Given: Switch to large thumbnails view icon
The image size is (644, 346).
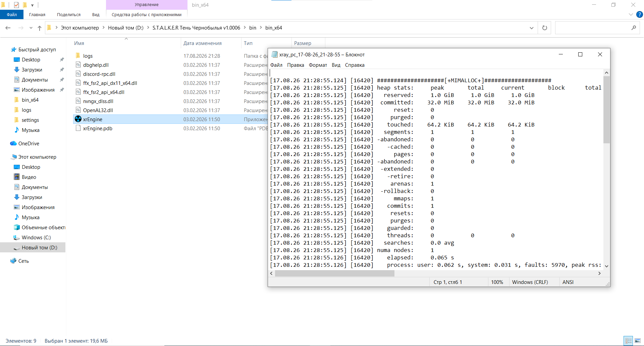Looking at the screenshot, I should [638, 341].
